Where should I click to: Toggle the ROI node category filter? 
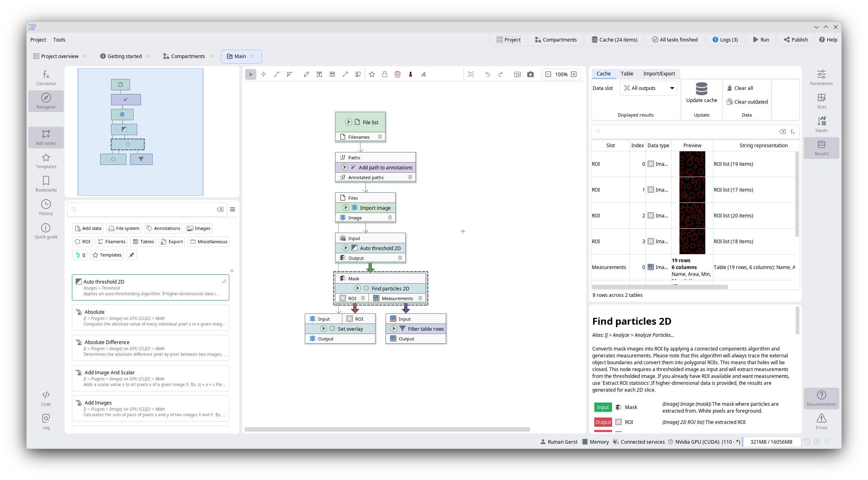pos(83,242)
